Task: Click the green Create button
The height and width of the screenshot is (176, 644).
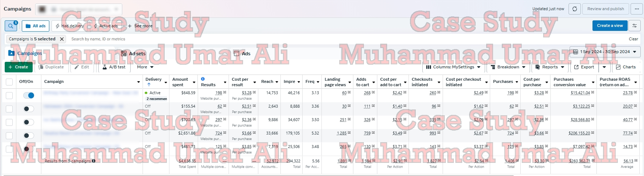Action: click(x=19, y=67)
